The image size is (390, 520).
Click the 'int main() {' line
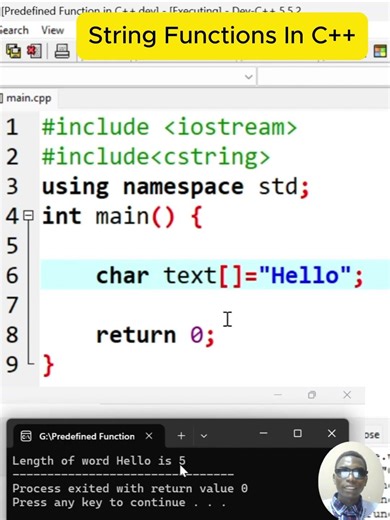[x=122, y=216]
